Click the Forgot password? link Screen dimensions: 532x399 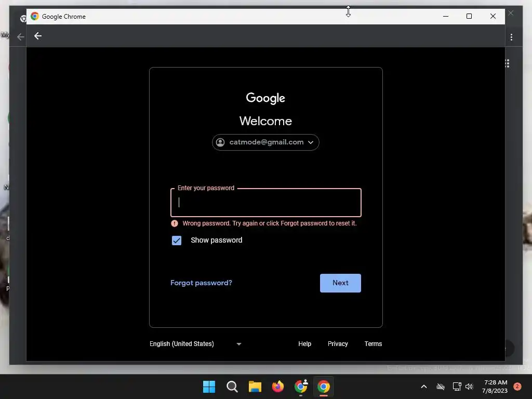pyautogui.click(x=201, y=283)
